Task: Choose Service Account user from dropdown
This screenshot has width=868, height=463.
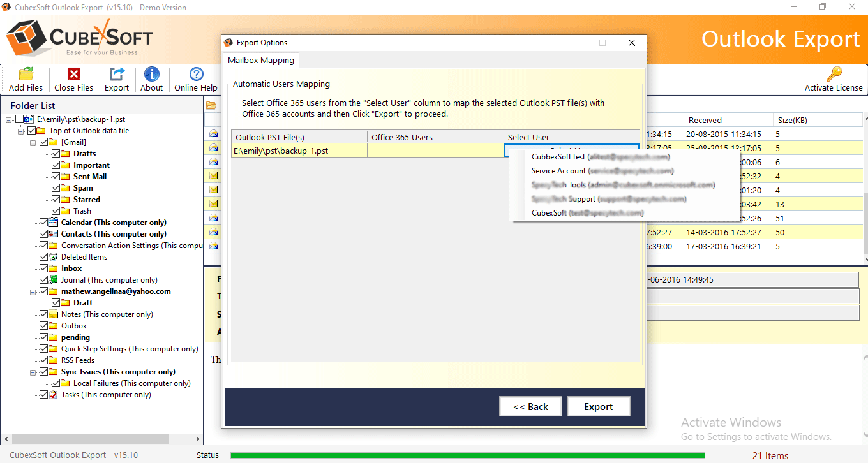Action: pyautogui.click(x=602, y=171)
